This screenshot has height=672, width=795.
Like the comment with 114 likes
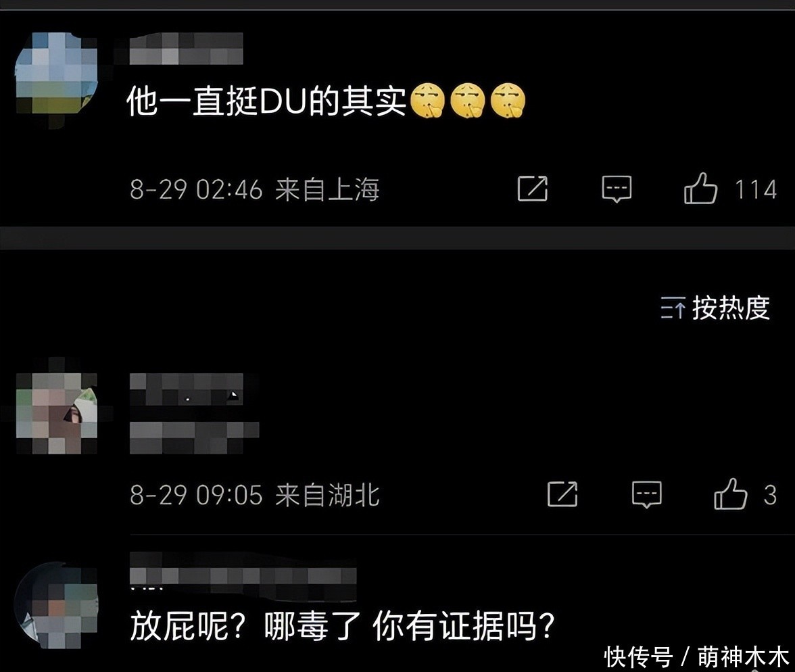point(700,189)
